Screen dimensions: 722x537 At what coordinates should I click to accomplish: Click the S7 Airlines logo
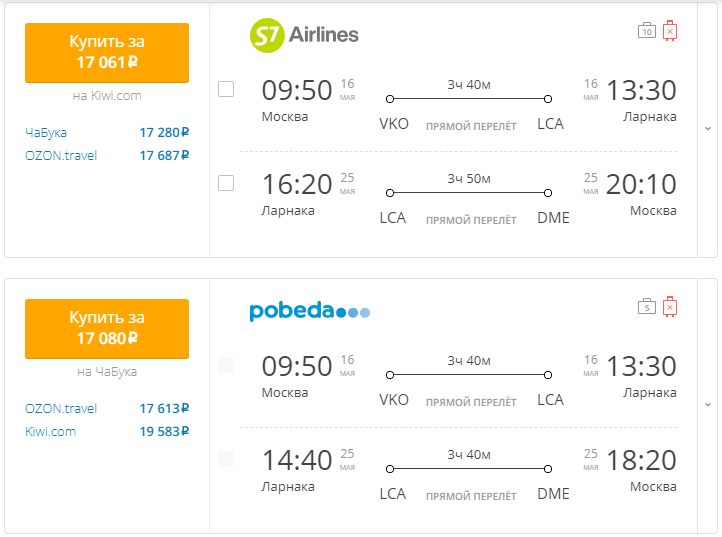[304, 35]
